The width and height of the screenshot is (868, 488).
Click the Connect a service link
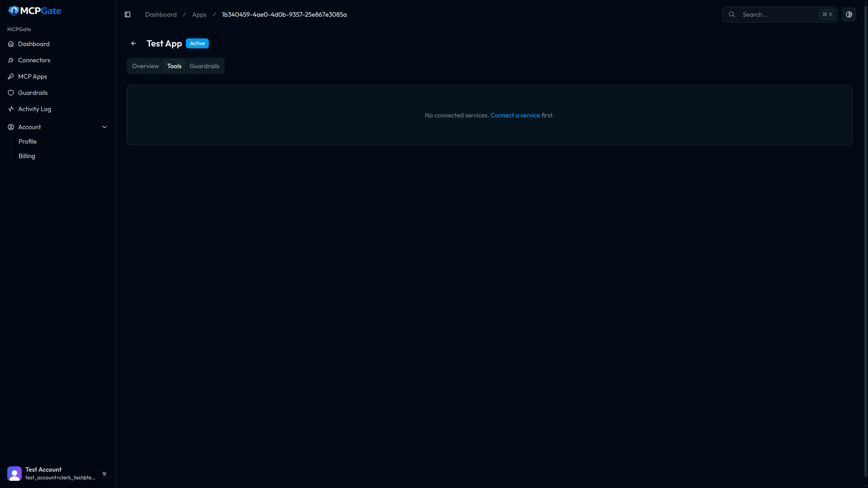(515, 115)
